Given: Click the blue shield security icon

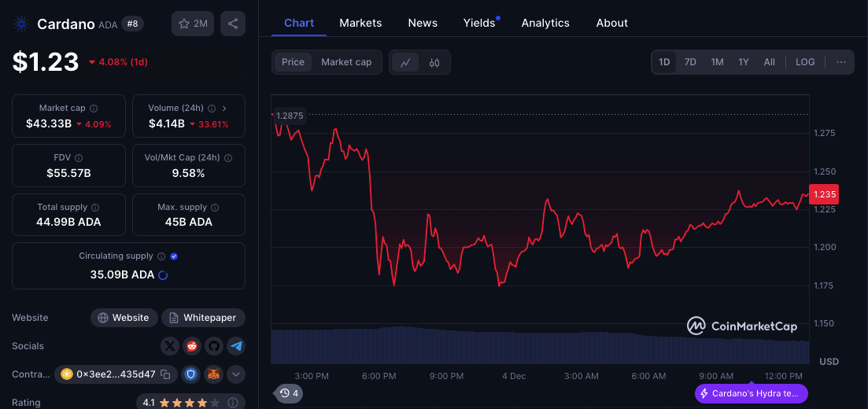Looking at the screenshot, I should [x=192, y=374].
